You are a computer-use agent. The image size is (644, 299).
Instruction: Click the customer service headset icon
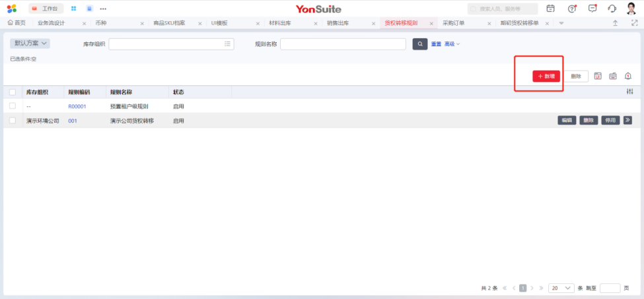[612, 9]
